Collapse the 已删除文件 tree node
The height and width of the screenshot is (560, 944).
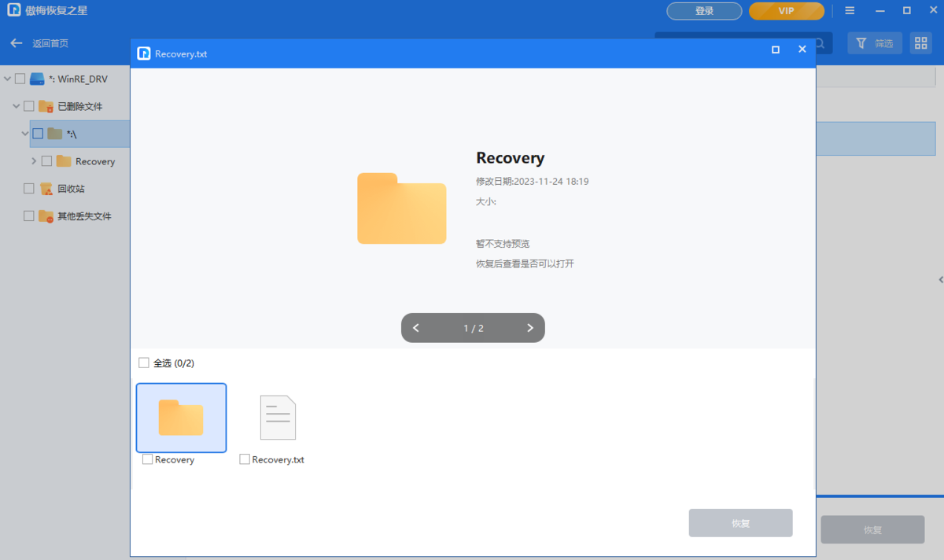[x=15, y=105]
